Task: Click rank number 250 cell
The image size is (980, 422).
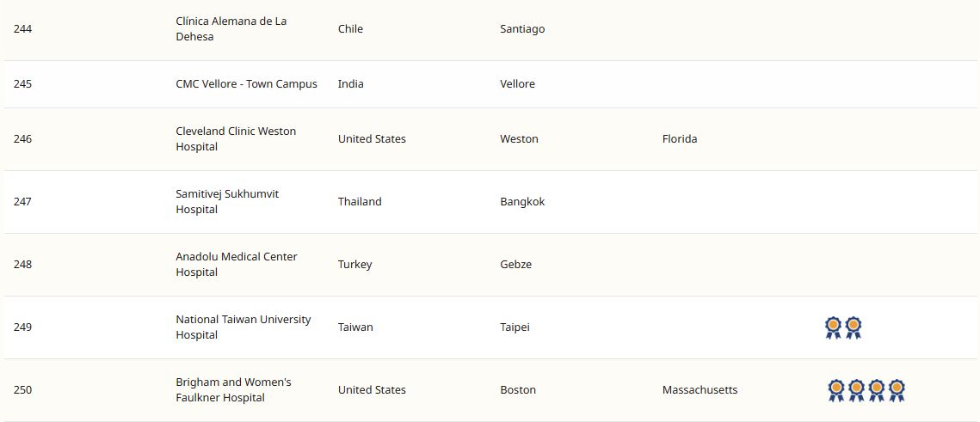Action: [23, 390]
